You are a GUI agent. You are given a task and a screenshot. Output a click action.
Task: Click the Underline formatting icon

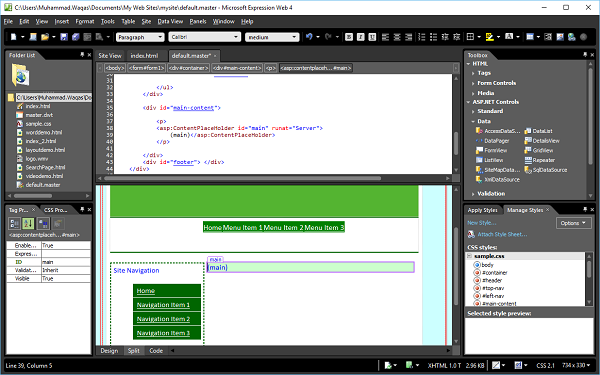click(x=372, y=37)
